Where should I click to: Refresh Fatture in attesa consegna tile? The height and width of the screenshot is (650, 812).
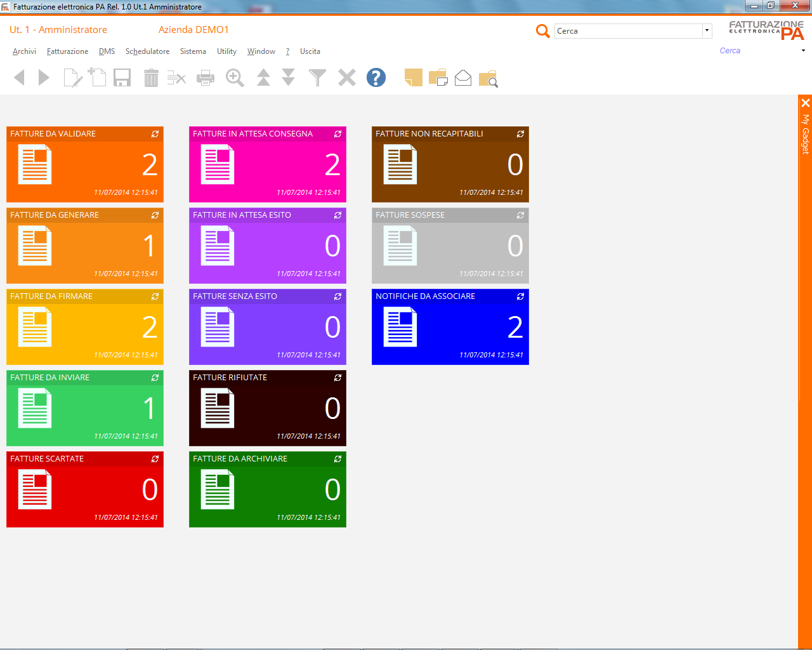[x=337, y=134]
